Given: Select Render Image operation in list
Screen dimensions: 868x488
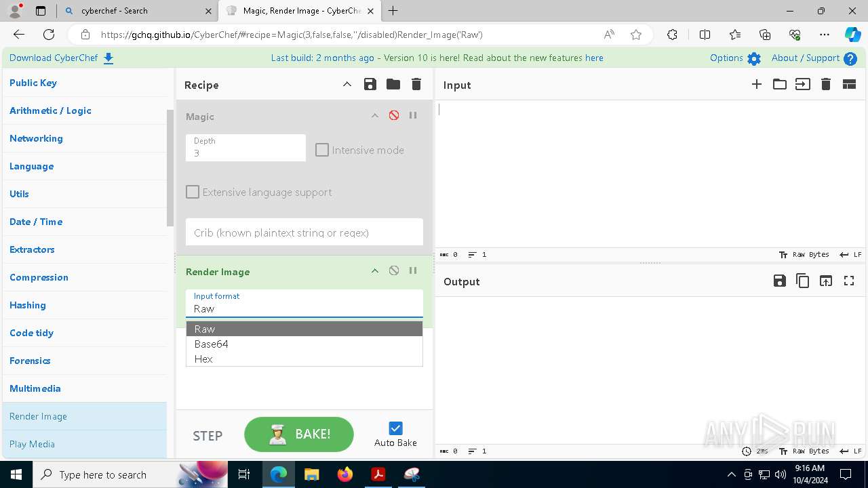Looking at the screenshot, I should click(x=85, y=416).
